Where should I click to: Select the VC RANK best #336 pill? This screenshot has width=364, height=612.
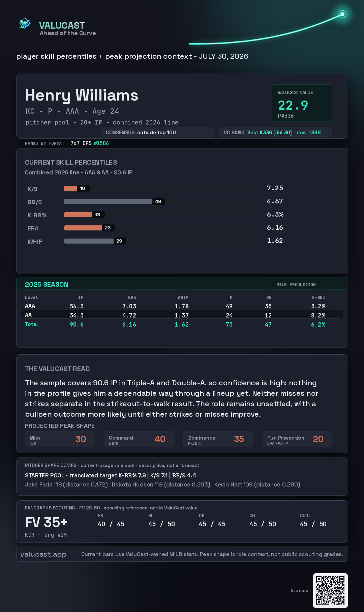click(275, 132)
